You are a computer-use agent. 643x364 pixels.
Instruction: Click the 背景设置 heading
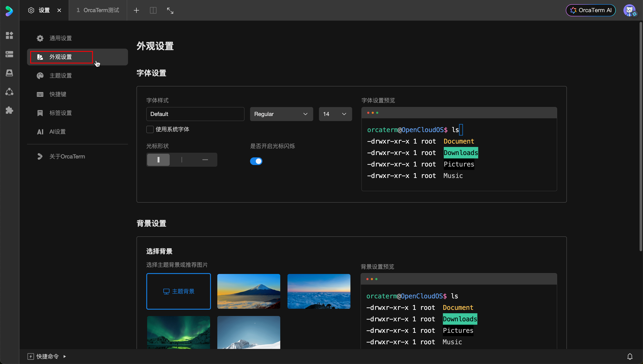coord(151,223)
